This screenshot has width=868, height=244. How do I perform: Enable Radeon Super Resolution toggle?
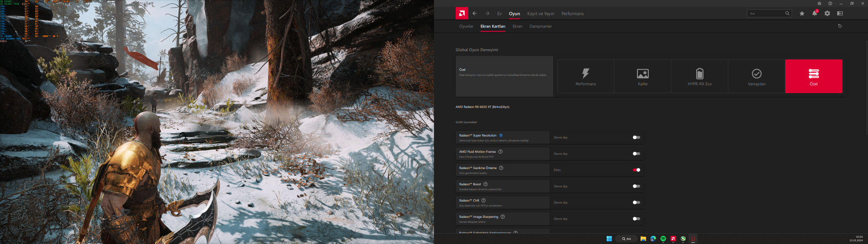[x=637, y=137]
